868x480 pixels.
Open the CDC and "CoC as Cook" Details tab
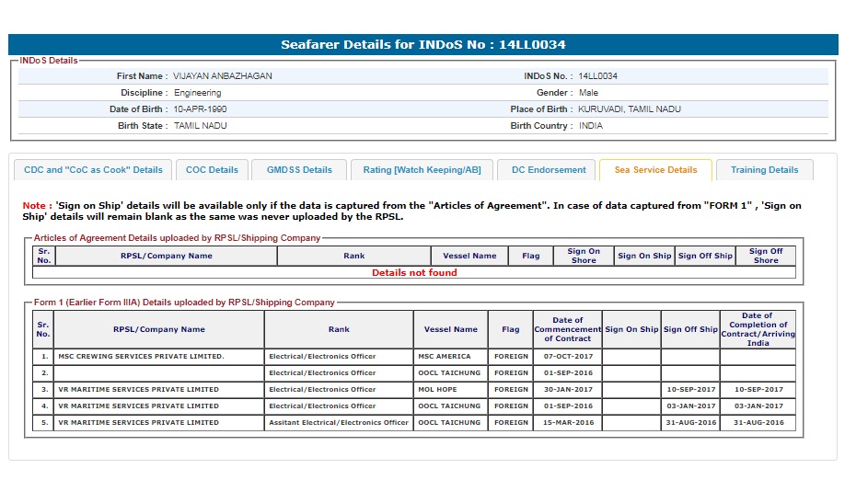pos(93,170)
